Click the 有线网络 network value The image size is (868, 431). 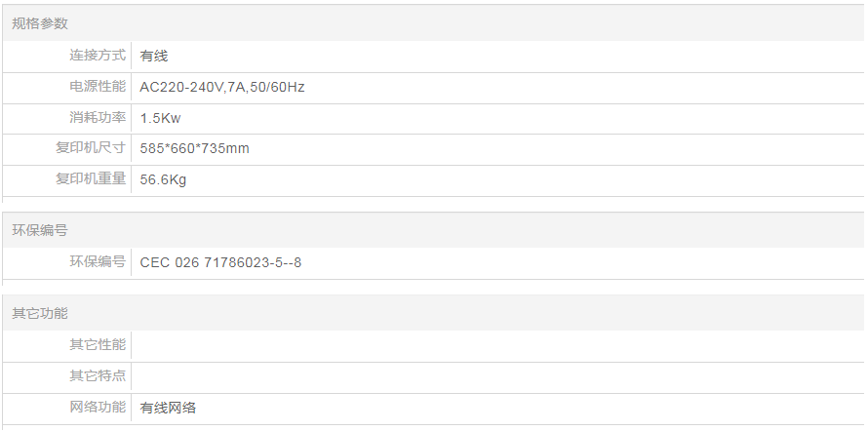click(168, 408)
